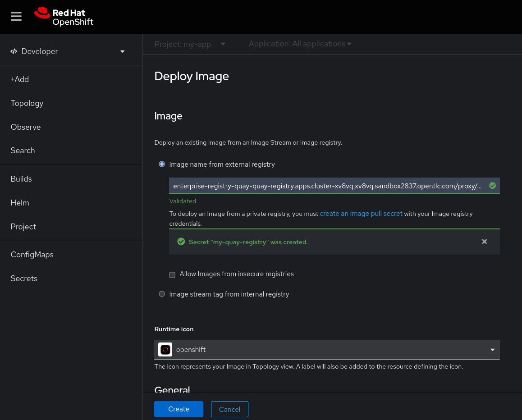
Task: Click the openshift runtime icon thumbnail
Action: point(165,350)
